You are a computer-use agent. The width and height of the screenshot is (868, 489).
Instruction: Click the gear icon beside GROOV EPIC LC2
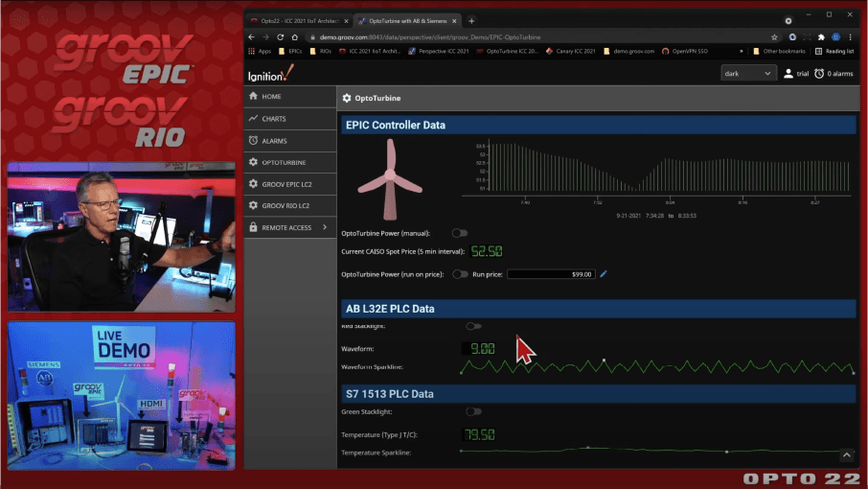(253, 183)
